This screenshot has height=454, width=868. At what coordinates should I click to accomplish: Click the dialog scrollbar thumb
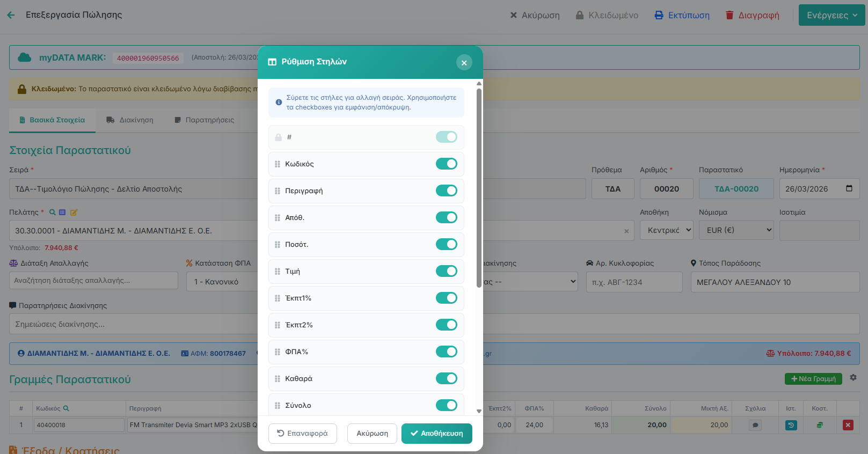point(479,188)
